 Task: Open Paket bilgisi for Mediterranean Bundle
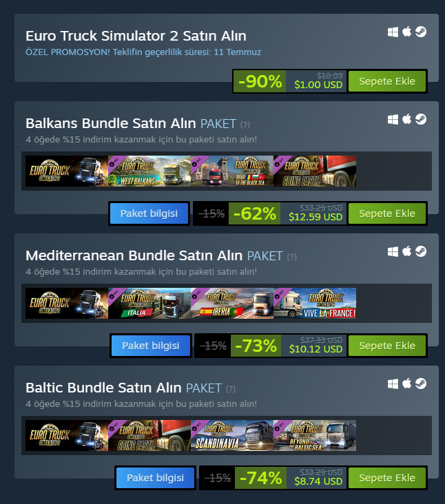tap(150, 346)
